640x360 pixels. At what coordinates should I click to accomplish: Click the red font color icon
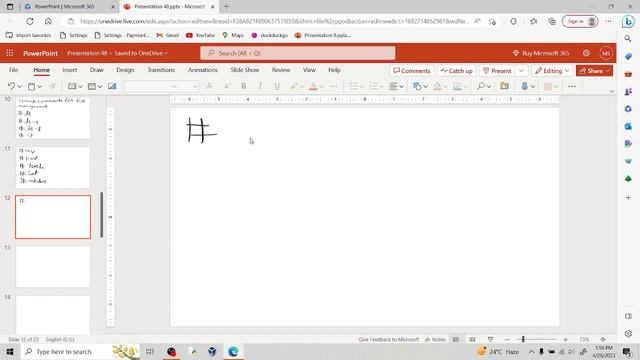click(x=313, y=86)
